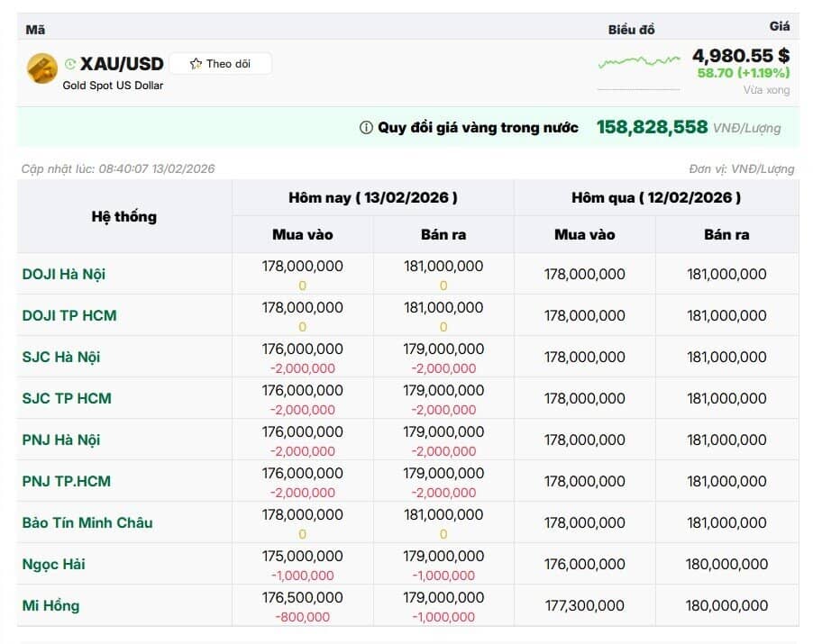Image resolution: width=813 pixels, height=644 pixels.
Task: Open Ngọc Hải gold price link
Action: (54, 564)
